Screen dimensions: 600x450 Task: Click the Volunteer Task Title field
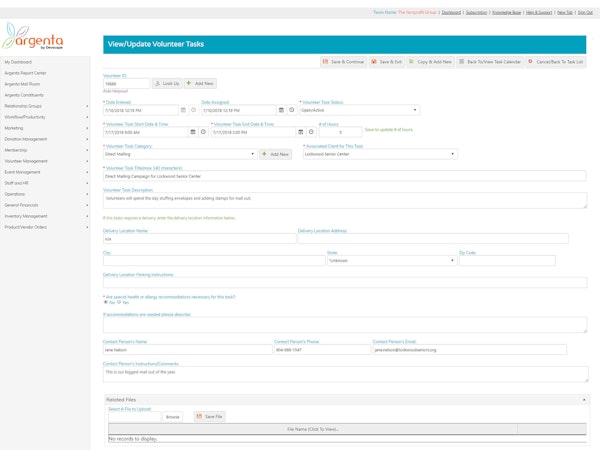(344, 176)
